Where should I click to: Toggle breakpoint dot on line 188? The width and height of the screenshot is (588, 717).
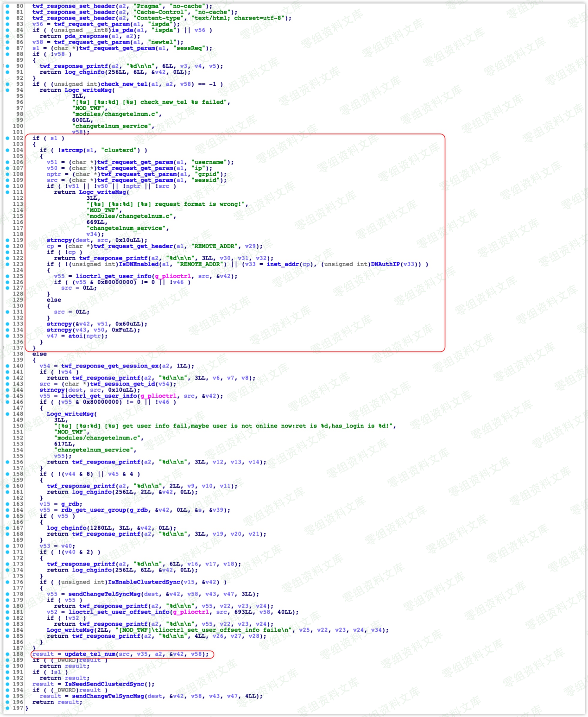pos(7,654)
